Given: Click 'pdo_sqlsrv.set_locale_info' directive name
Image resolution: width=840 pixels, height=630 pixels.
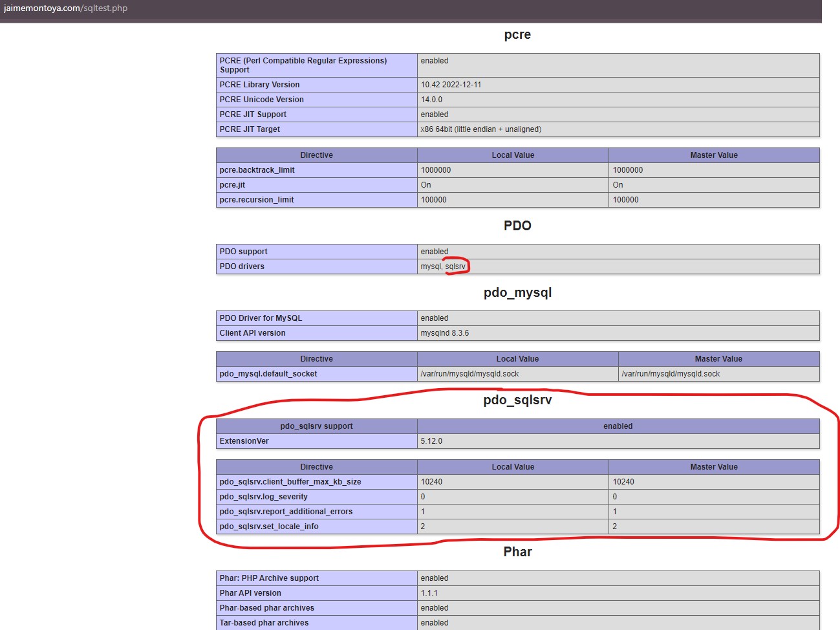Looking at the screenshot, I should (x=269, y=527).
